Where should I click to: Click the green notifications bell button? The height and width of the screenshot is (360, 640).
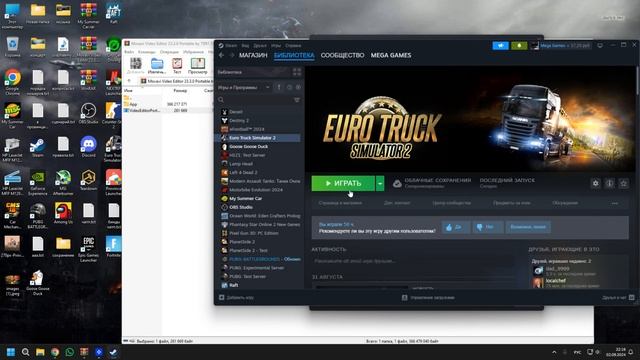(519, 46)
